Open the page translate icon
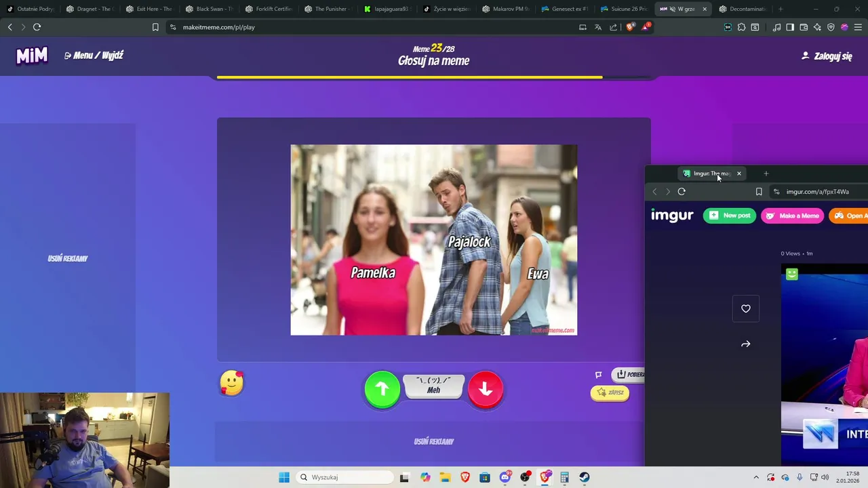Viewport: 868px width, 488px height. [x=598, y=27]
